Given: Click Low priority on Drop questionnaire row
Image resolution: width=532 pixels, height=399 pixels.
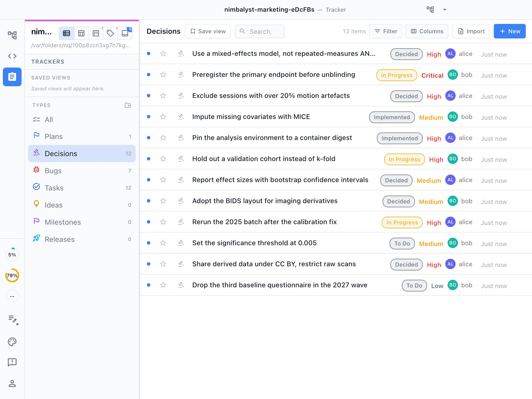Looking at the screenshot, I should coord(437,286).
